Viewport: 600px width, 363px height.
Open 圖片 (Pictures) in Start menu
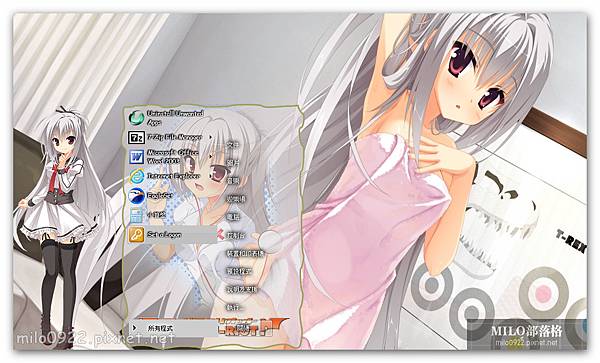(x=233, y=163)
